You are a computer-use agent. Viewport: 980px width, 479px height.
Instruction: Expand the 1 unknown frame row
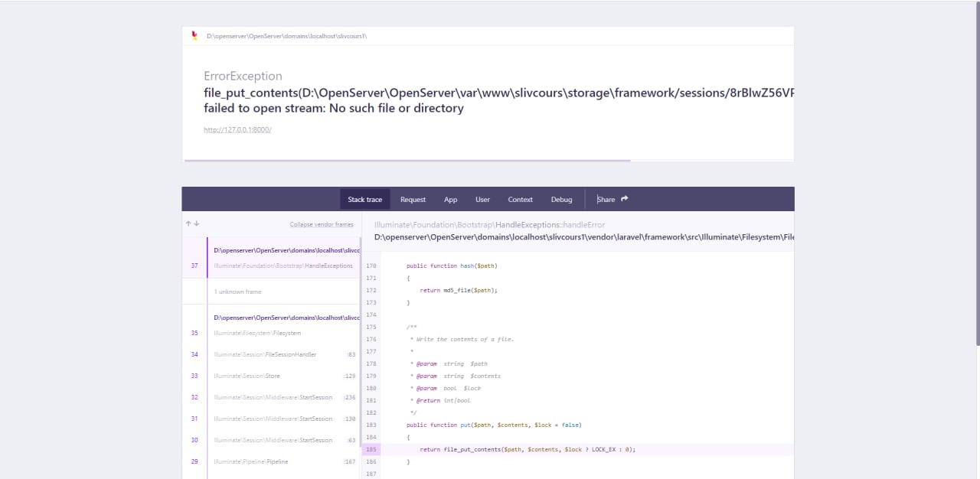[271, 292]
